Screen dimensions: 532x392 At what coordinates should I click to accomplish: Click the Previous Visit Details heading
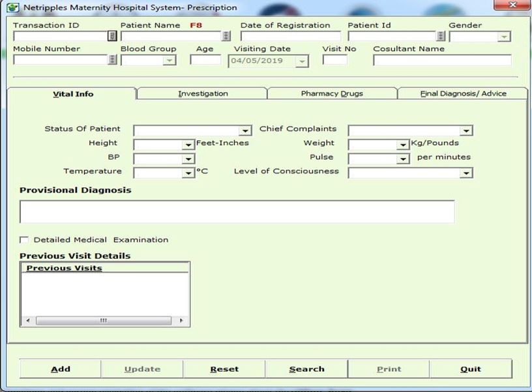tap(75, 256)
